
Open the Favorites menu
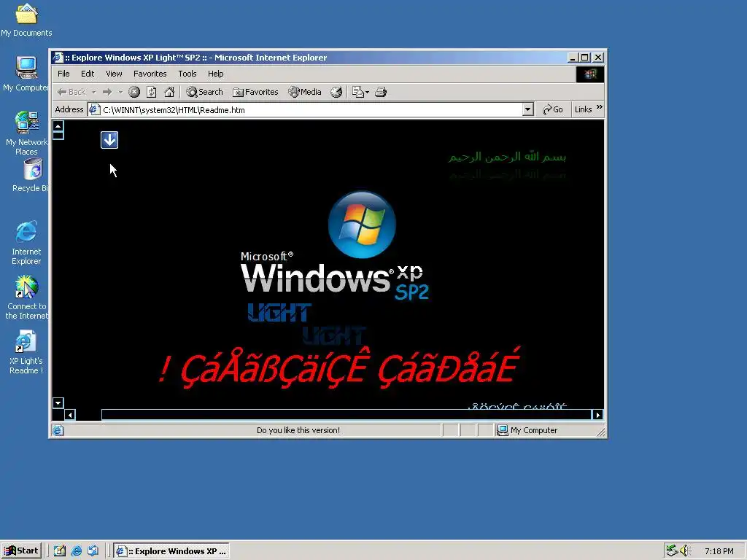(x=150, y=74)
